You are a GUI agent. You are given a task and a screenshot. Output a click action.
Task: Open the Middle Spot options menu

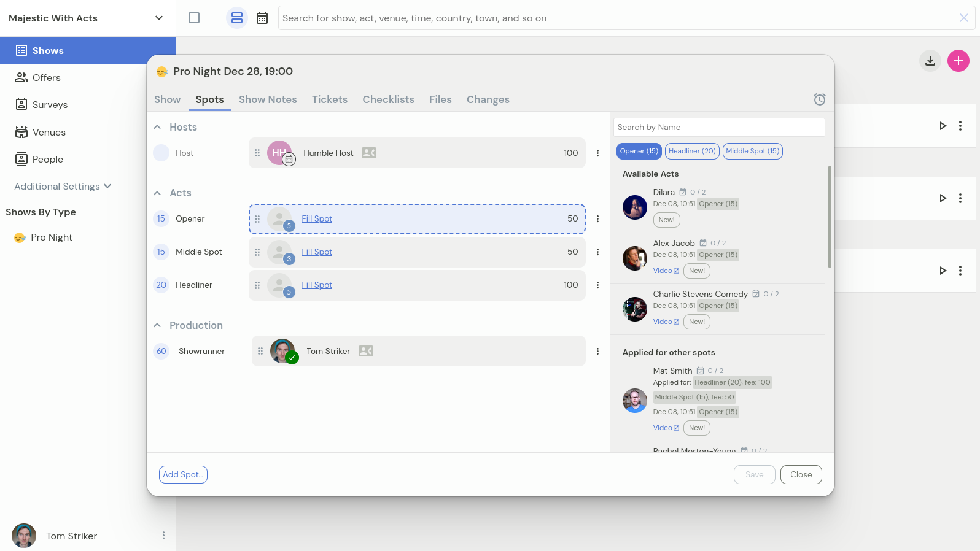597,252
